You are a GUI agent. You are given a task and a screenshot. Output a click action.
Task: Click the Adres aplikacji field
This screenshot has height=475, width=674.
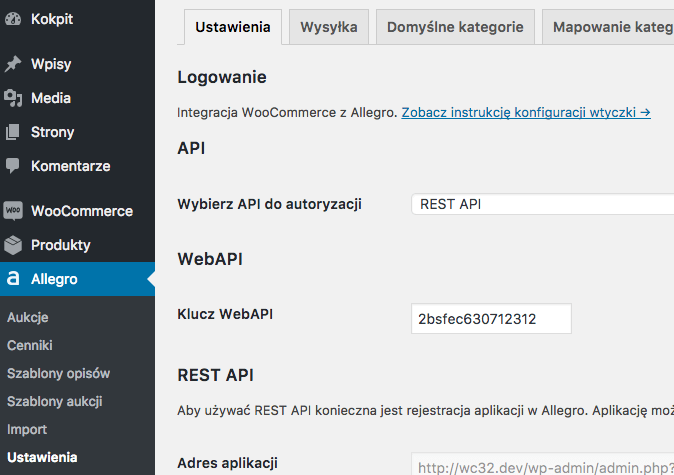[542, 464]
